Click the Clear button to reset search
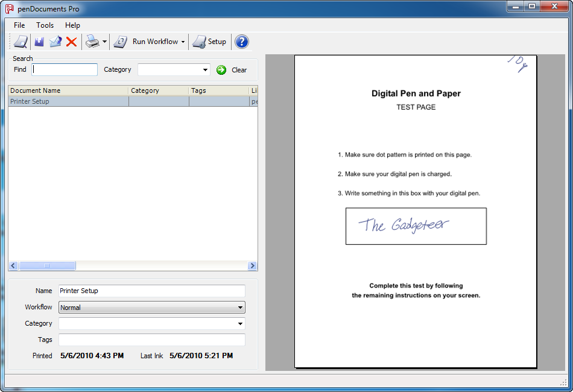Screen dimensions: 573x392 click(x=232, y=69)
